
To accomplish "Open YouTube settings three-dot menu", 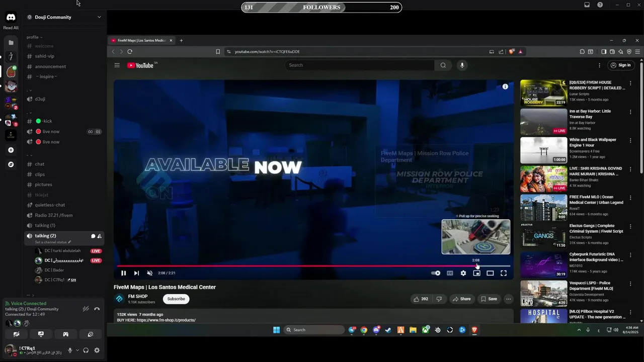I will click(x=599, y=65).
